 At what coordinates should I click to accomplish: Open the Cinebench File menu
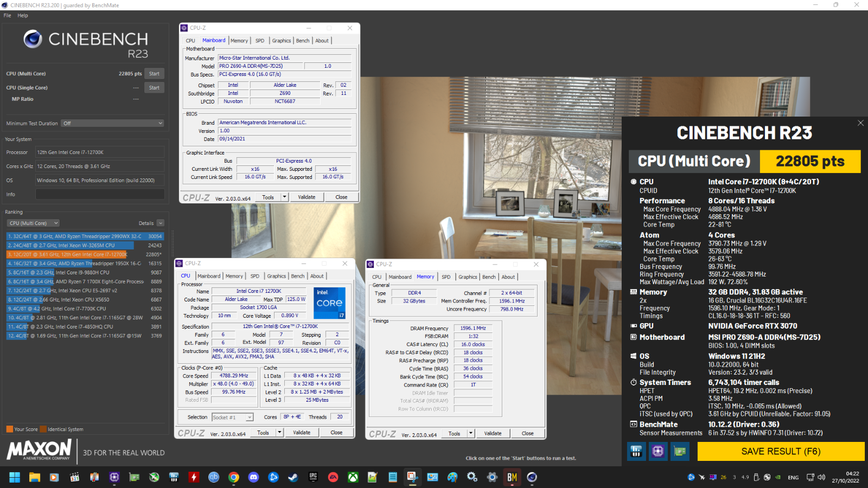(7, 15)
